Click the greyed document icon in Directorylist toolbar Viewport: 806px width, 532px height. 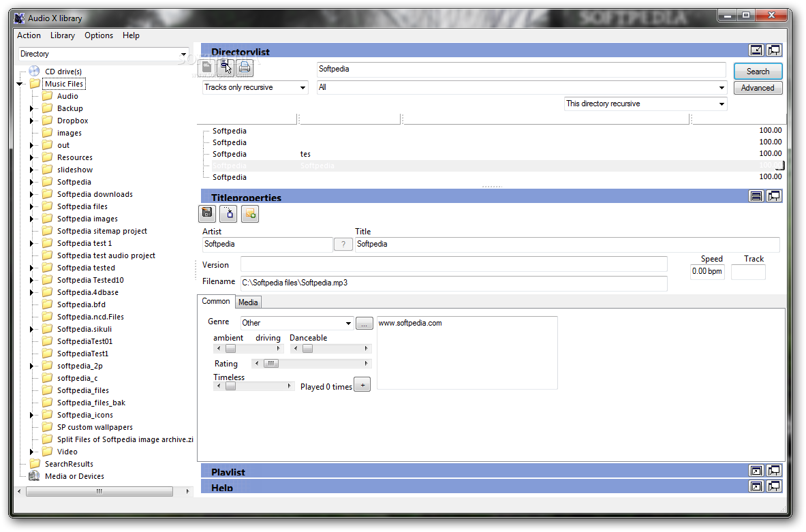tap(206, 67)
